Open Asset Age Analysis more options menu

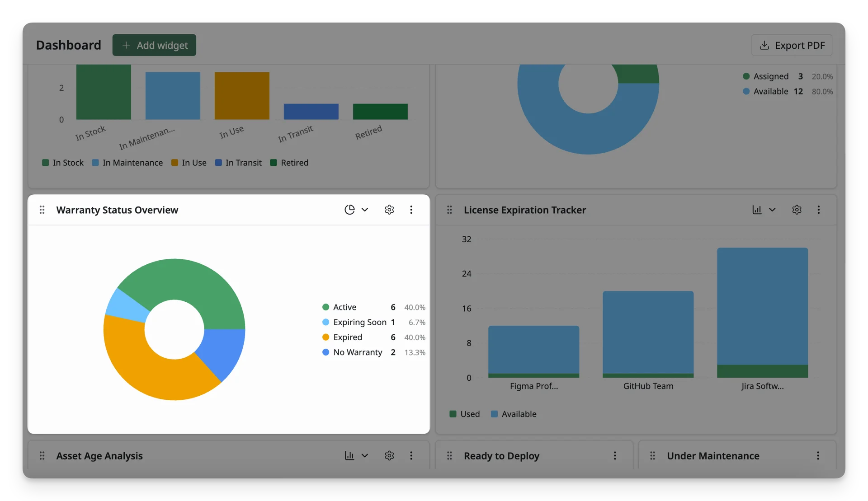(411, 455)
